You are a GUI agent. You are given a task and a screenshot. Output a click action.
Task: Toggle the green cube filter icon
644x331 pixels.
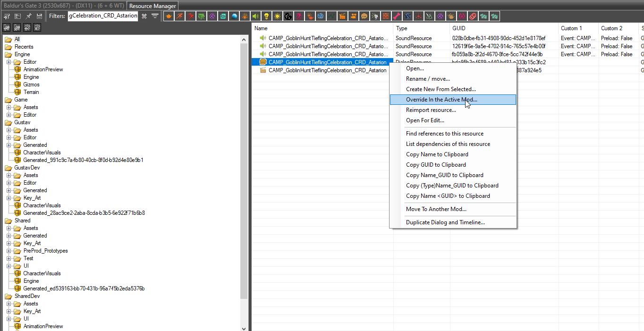(201, 16)
